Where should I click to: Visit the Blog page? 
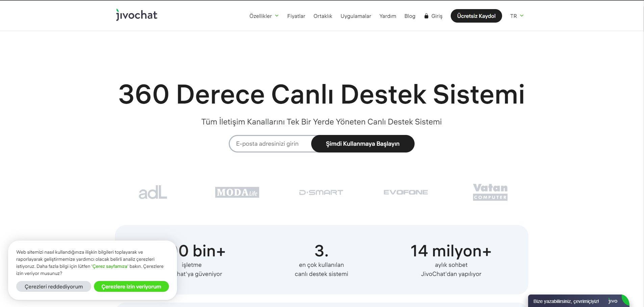tap(410, 16)
